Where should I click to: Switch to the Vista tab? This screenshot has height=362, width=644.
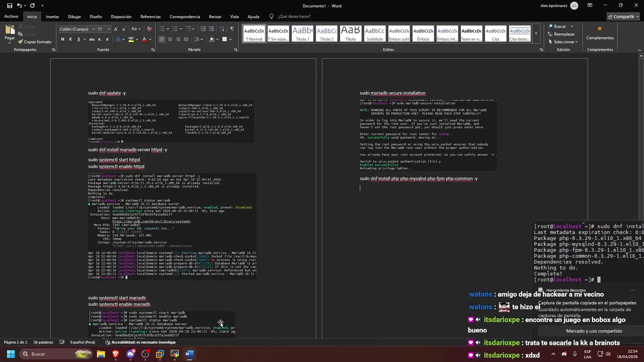coord(234,17)
